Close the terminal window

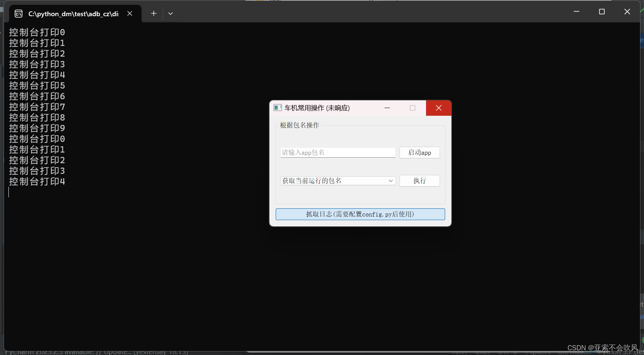(627, 12)
